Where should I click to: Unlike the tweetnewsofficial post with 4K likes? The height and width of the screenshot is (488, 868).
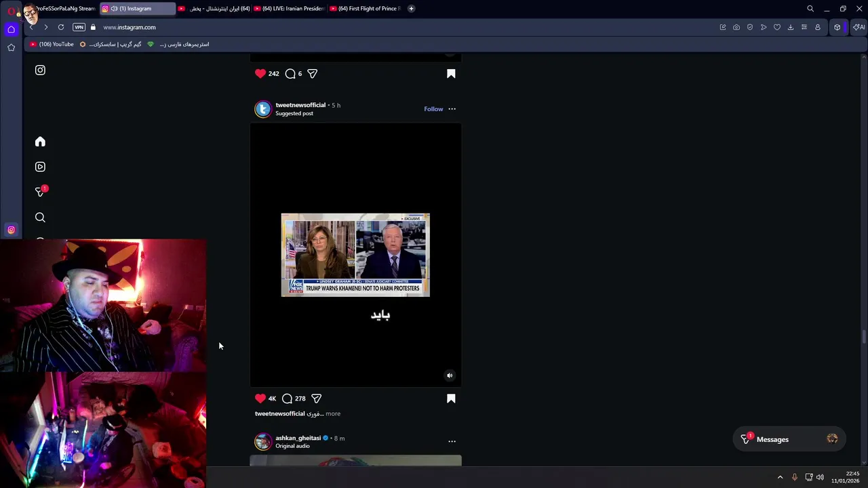[260, 399]
